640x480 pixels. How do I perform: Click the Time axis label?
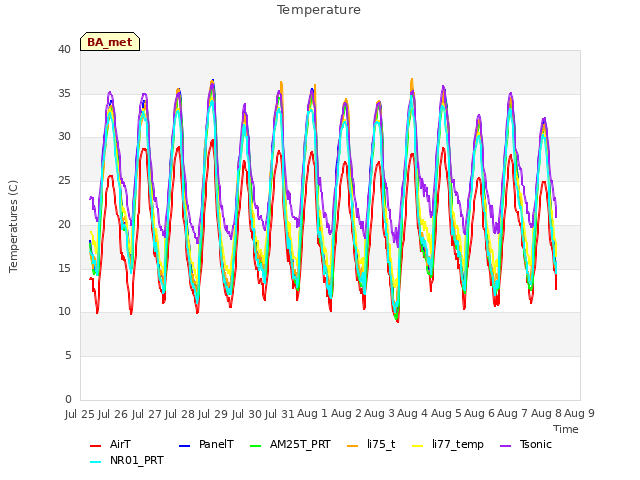566,429
